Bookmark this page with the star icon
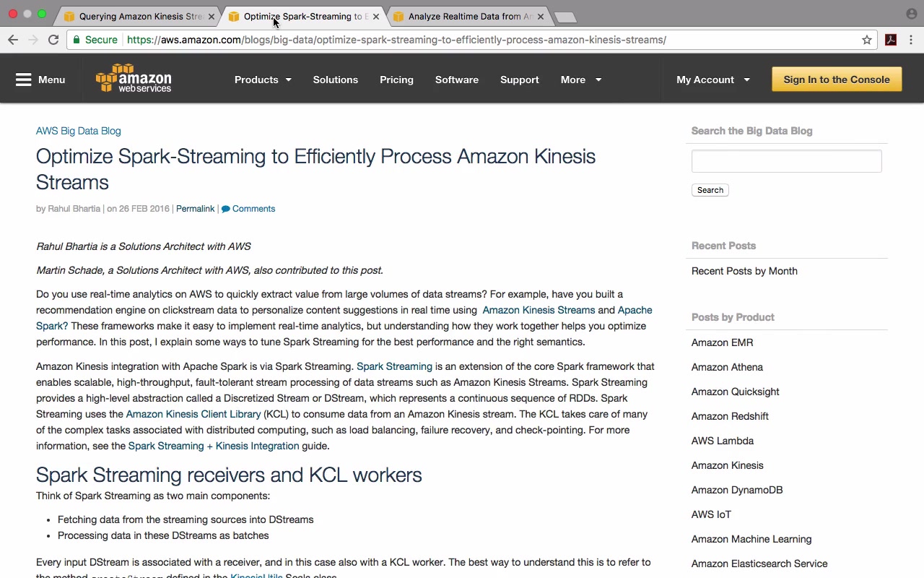The image size is (924, 578). pyautogui.click(x=867, y=40)
